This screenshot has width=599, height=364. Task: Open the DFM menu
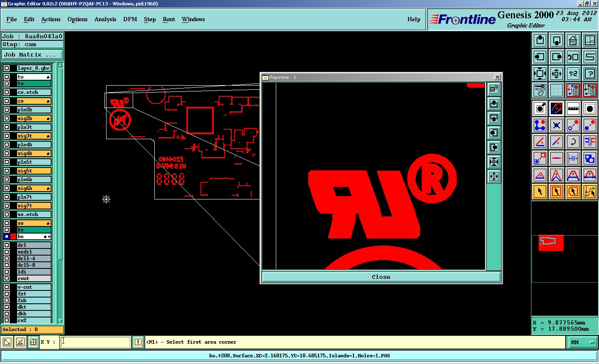[130, 19]
